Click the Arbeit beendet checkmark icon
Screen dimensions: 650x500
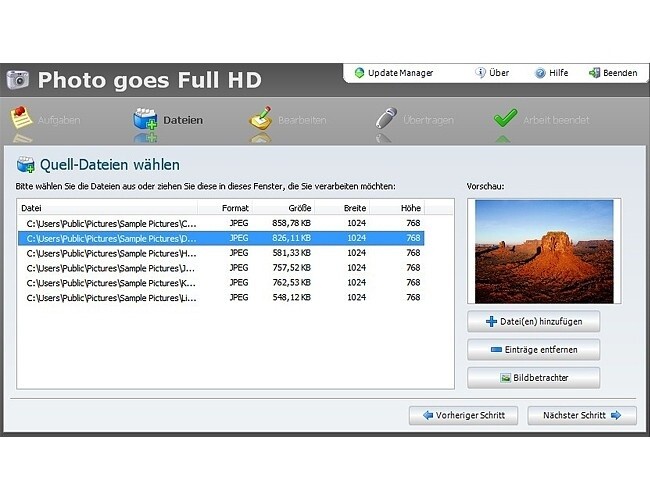[505, 118]
